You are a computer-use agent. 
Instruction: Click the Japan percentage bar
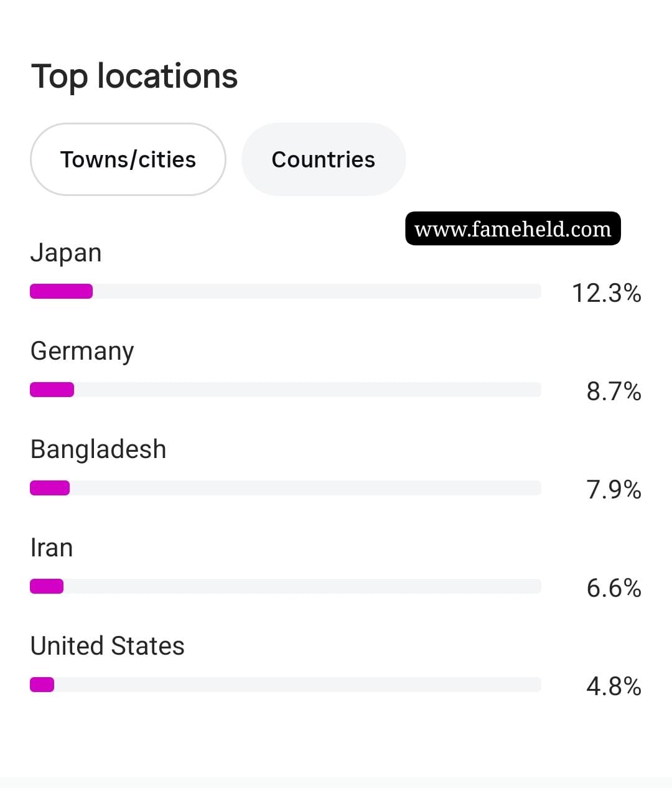coord(286,291)
